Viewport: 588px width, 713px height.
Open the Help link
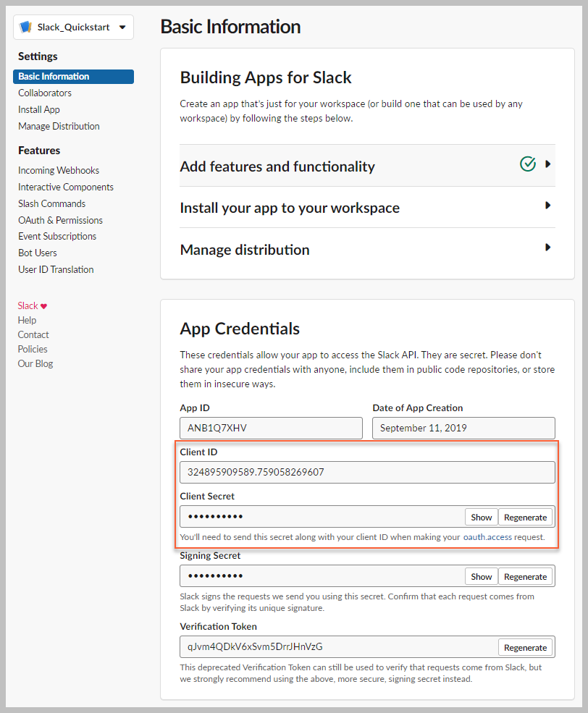pyautogui.click(x=27, y=320)
